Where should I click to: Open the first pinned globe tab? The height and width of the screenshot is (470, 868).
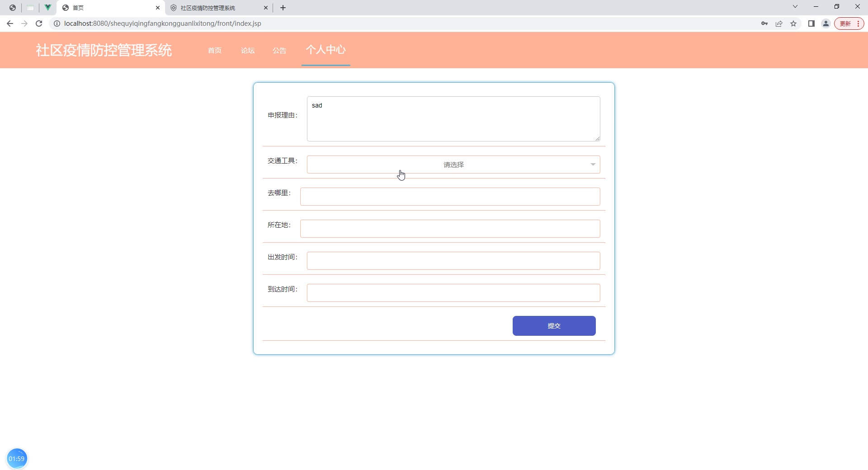pyautogui.click(x=13, y=8)
